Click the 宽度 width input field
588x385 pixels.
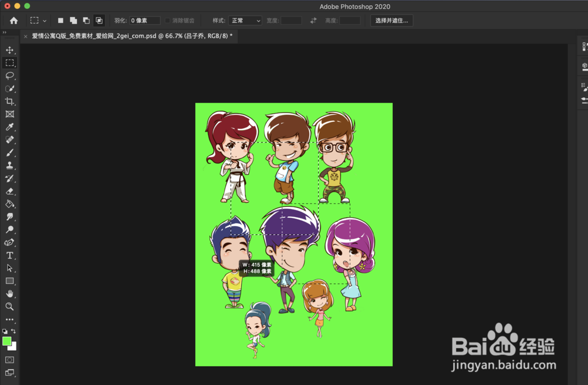click(292, 21)
